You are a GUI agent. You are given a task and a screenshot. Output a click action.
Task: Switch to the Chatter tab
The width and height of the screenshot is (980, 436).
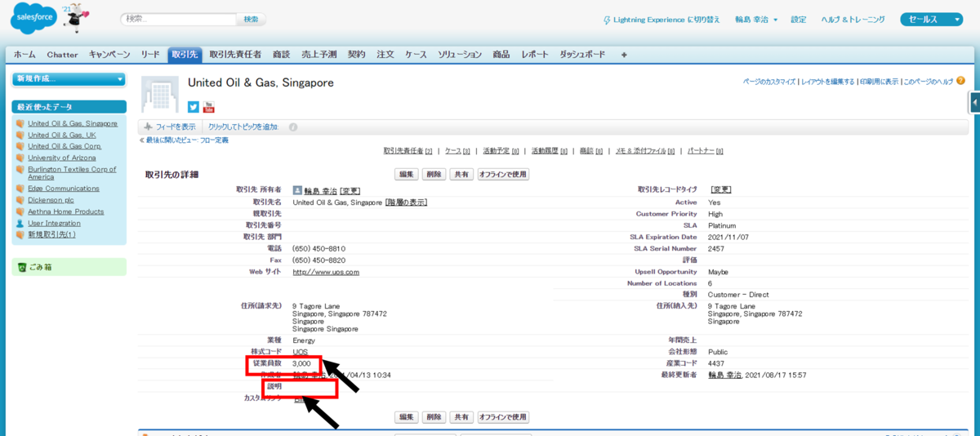(x=63, y=55)
